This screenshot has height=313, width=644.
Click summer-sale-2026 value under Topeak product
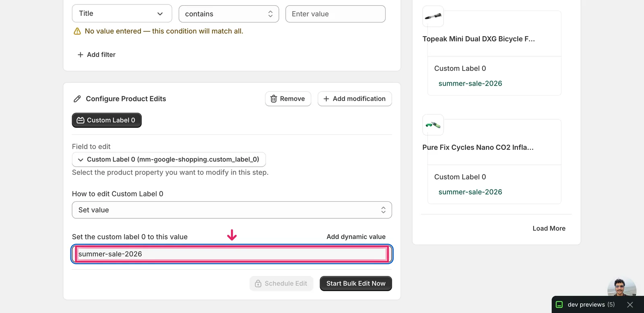pos(470,83)
